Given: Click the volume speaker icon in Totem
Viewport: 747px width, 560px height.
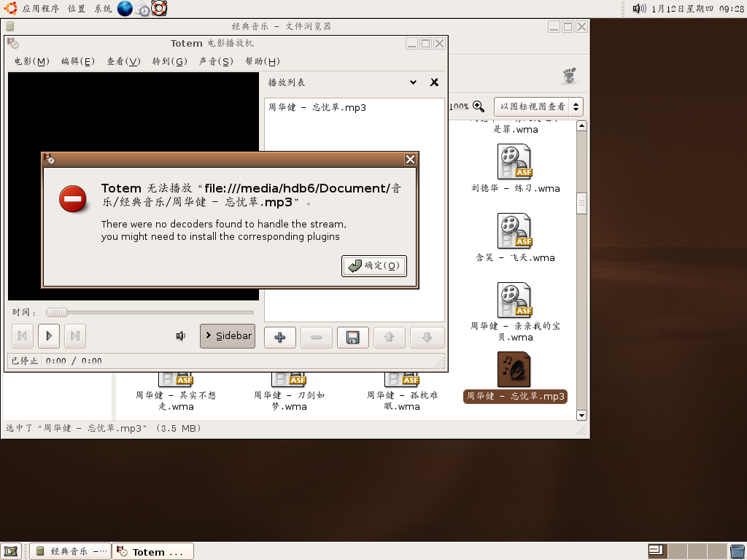Looking at the screenshot, I should point(181,336).
